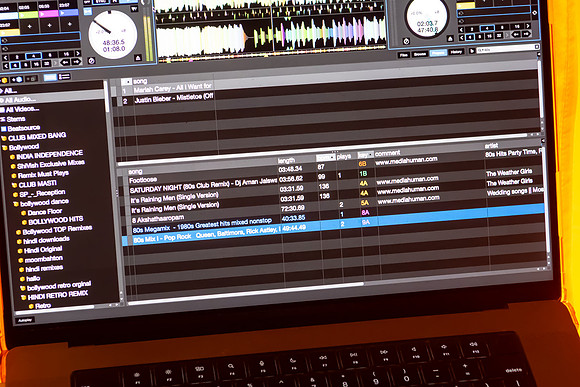The image size is (580, 387).
Task: Toggle the Autoplay option
Action: (x=25, y=320)
